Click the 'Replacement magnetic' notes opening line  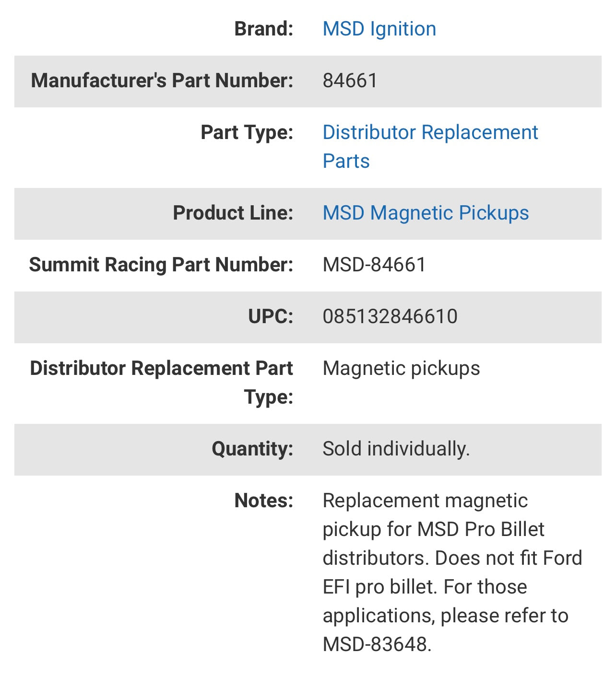click(425, 501)
